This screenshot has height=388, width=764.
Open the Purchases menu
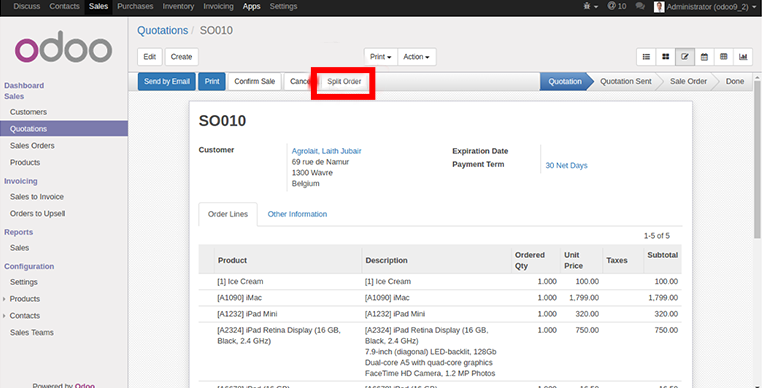click(135, 6)
